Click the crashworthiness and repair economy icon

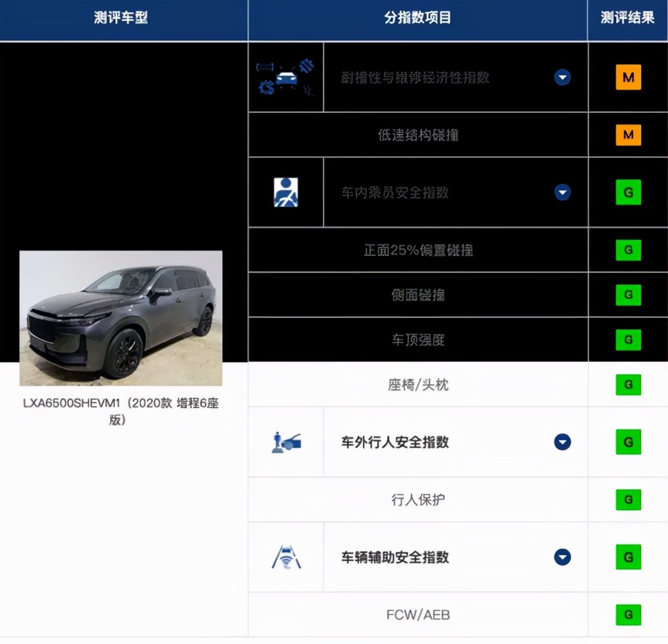[x=285, y=77]
